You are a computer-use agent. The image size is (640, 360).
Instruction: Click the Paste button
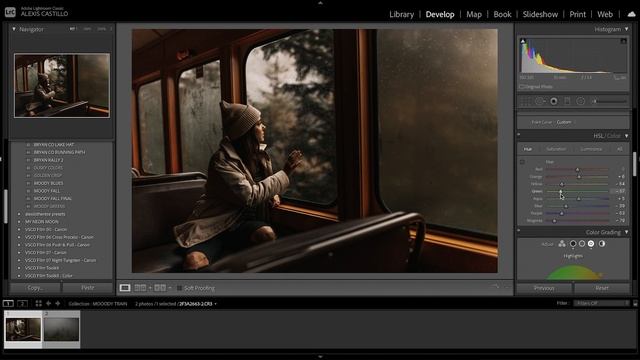point(87,288)
